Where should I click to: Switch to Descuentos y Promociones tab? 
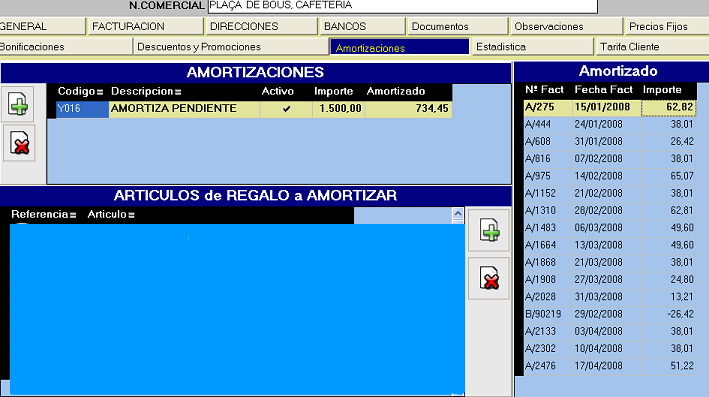[x=231, y=47]
